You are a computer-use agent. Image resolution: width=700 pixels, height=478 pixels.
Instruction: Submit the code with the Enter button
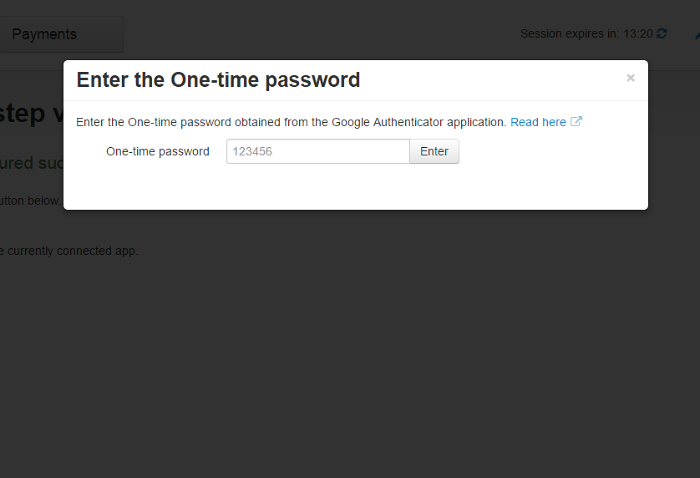tap(434, 151)
